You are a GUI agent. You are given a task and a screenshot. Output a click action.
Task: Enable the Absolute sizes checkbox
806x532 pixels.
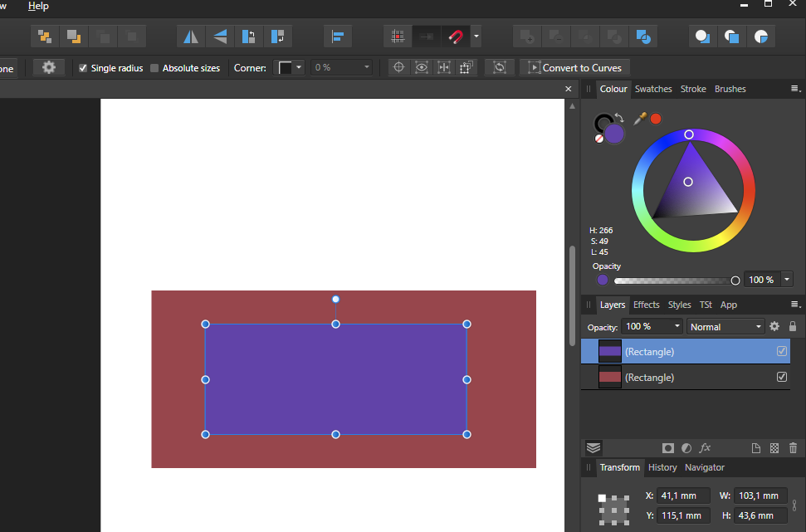[x=154, y=68]
